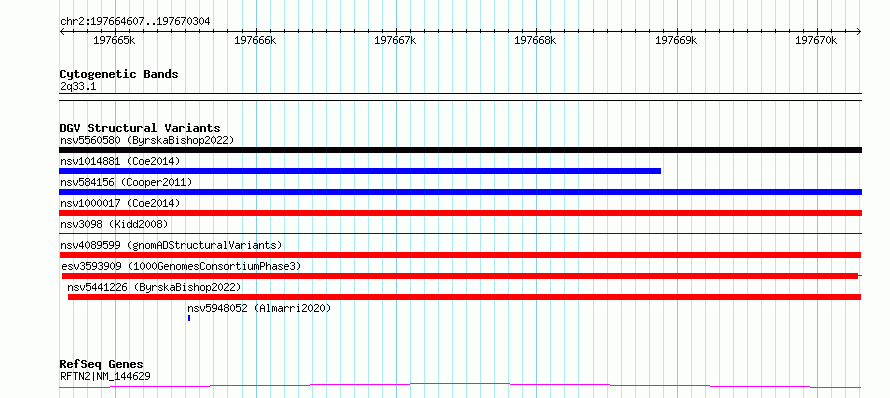Open the nsv5948052 (Almarri2020) label

[x=259, y=308]
